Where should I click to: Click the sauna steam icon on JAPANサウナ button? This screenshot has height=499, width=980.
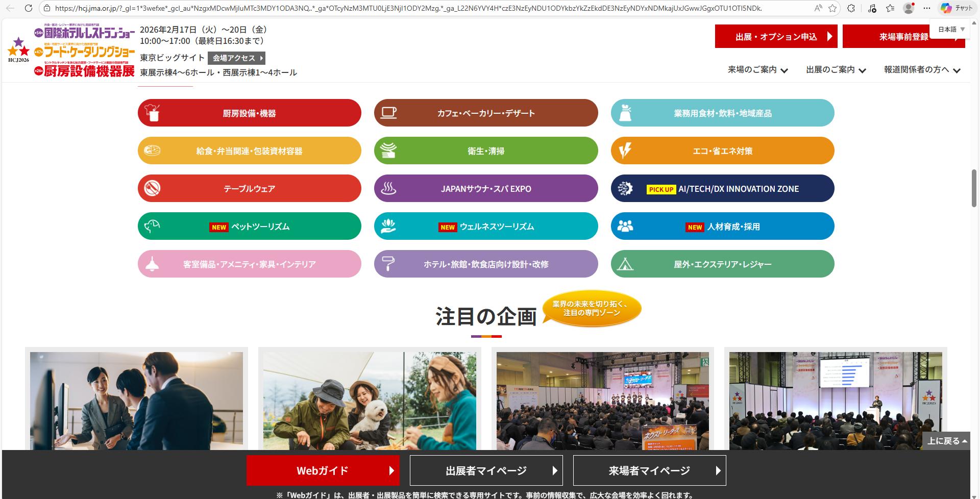tap(388, 188)
